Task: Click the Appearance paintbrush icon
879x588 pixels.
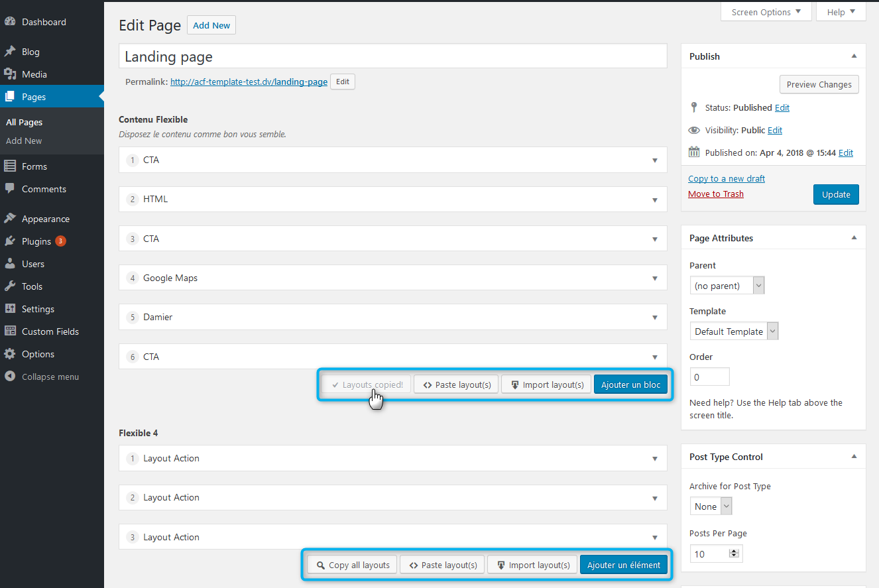Action: click(x=10, y=219)
